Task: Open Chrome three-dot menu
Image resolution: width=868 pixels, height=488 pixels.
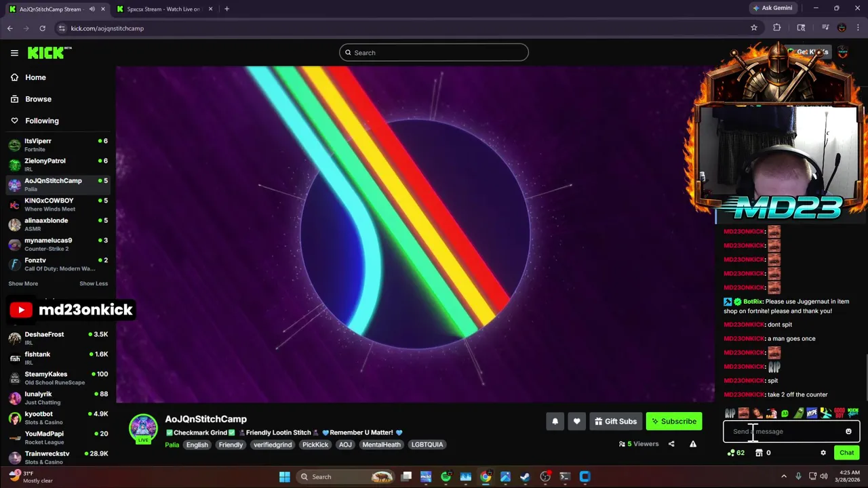Action: [858, 28]
